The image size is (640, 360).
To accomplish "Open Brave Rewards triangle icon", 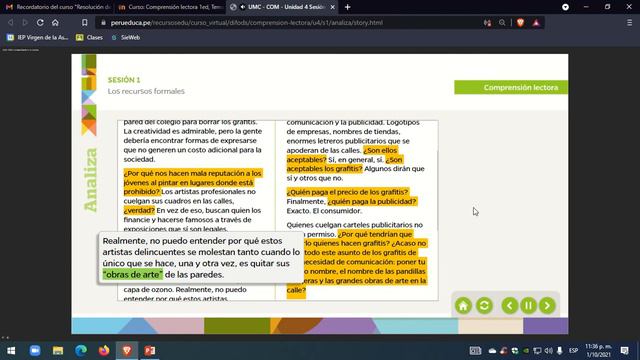I will [536, 23].
